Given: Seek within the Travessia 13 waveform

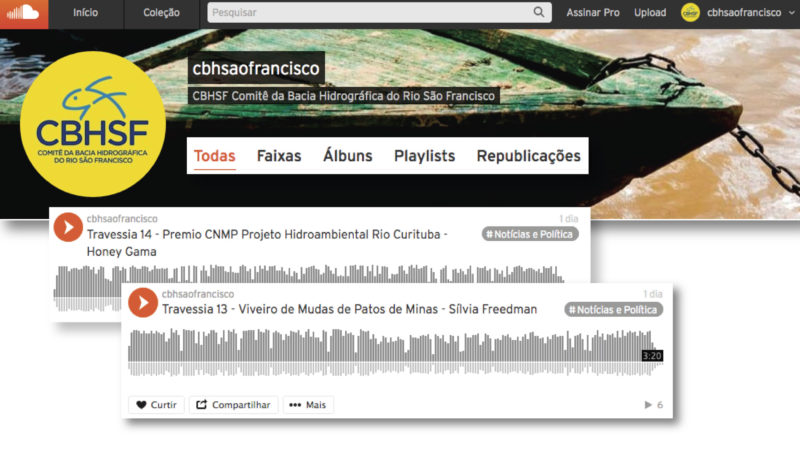Looking at the screenshot, I should tap(380, 354).
